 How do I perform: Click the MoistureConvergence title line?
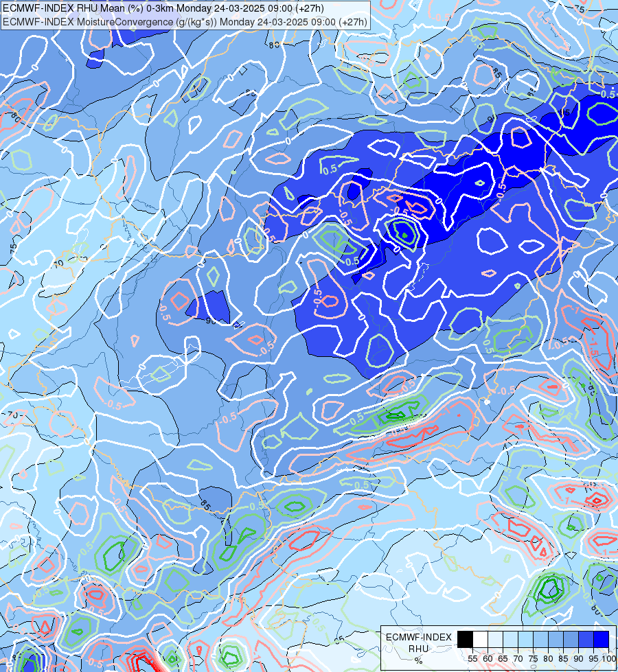(185, 22)
